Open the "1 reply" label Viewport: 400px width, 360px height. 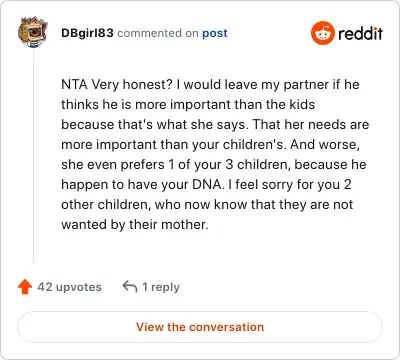pos(161,287)
